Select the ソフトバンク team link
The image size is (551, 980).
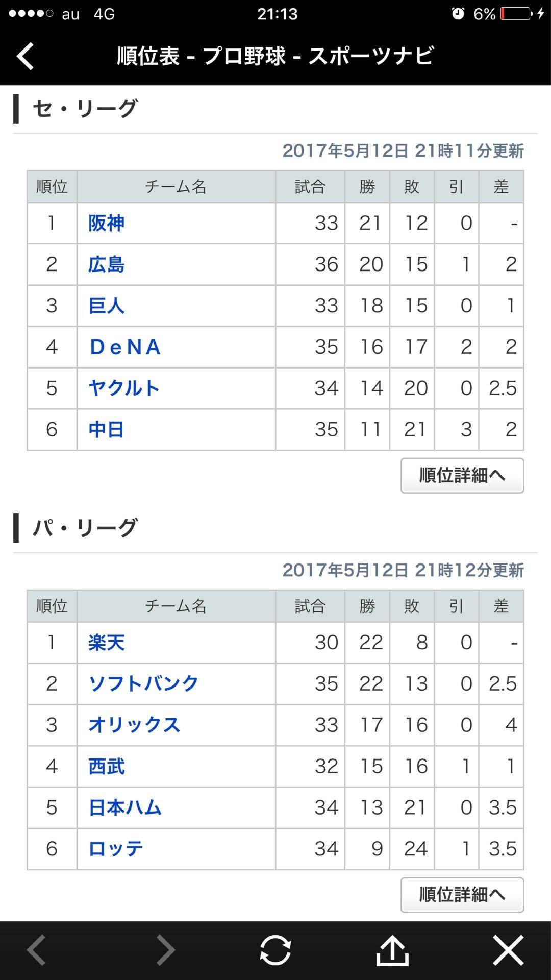[x=143, y=684]
